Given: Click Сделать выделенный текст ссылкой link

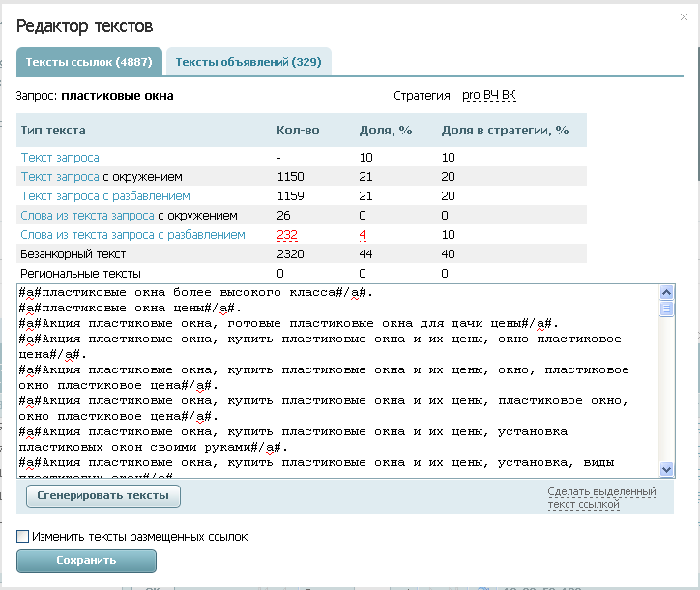Looking at the screenshot, I should (601, 498).
